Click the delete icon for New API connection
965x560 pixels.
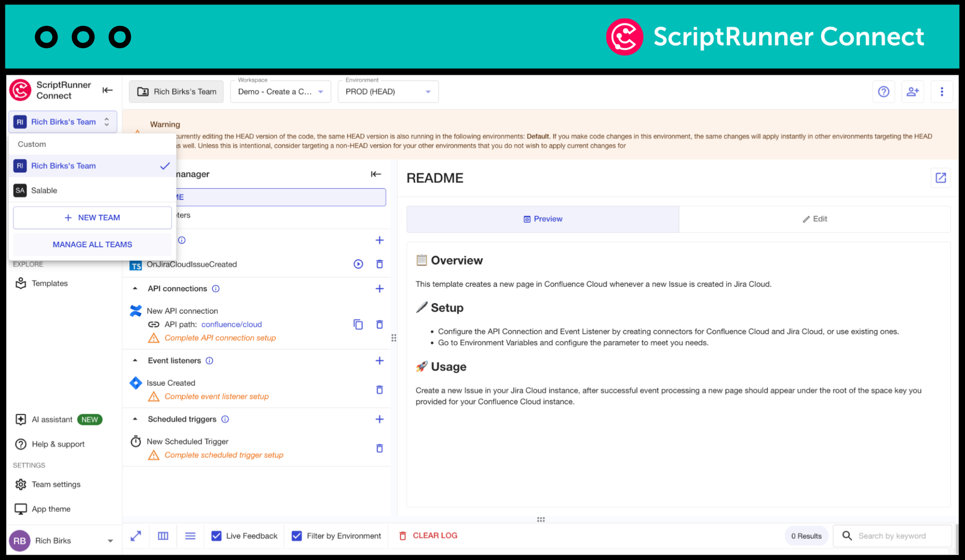tap(379, 324)
